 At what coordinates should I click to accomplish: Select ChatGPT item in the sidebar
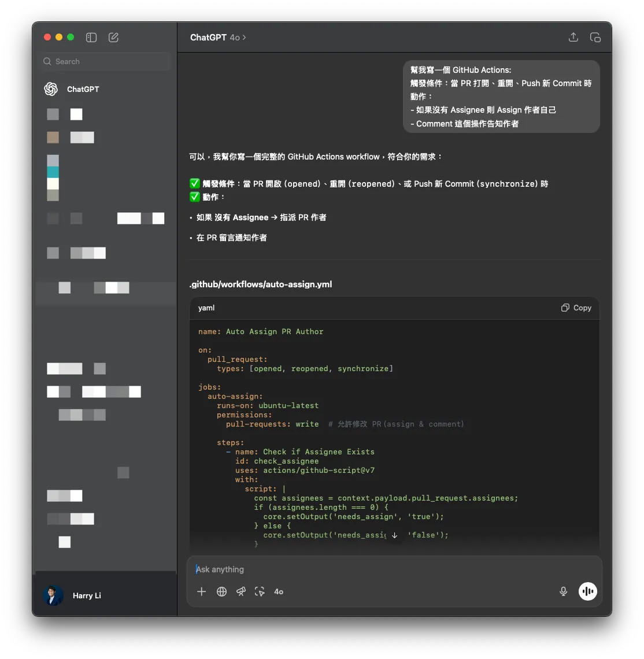(x=83, y=89)
